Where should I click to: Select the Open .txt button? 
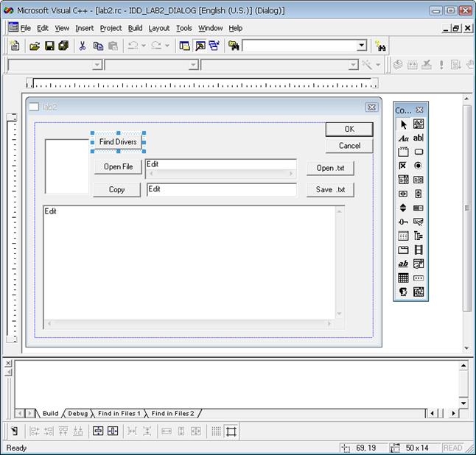point(330,168)
